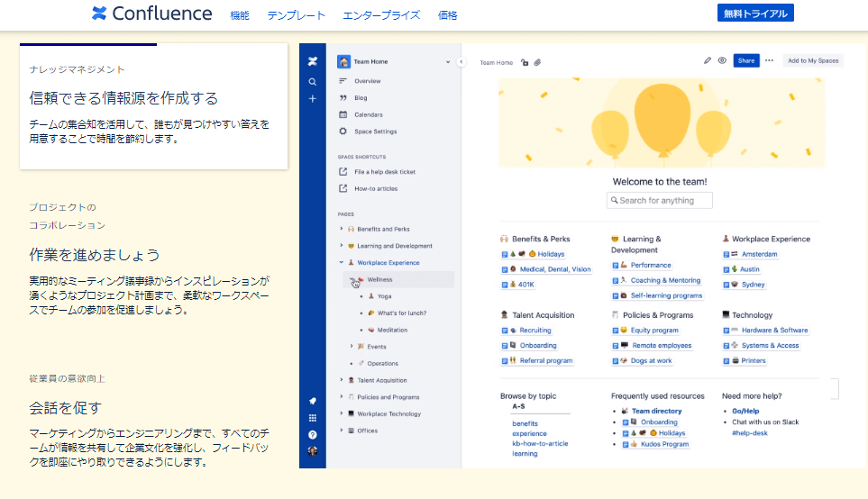Open the Recruiting page link
The width and height of the screenshot is (868, 499).
pos(535,331)
